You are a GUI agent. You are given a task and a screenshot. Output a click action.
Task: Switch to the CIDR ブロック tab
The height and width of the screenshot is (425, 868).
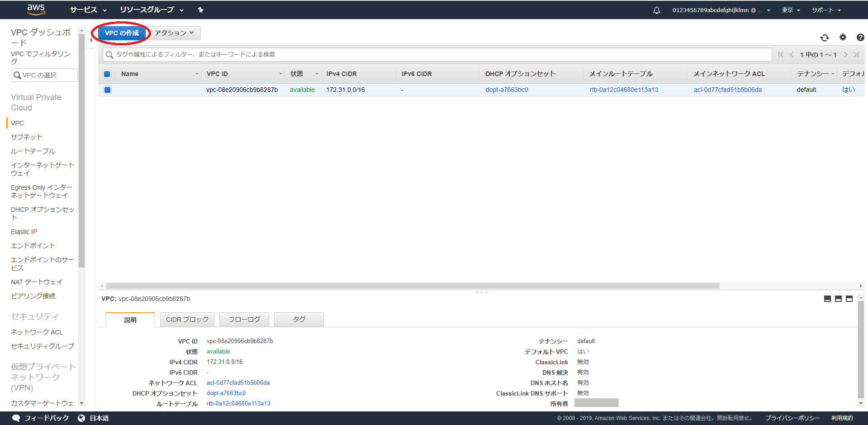(x=187, y=319)
